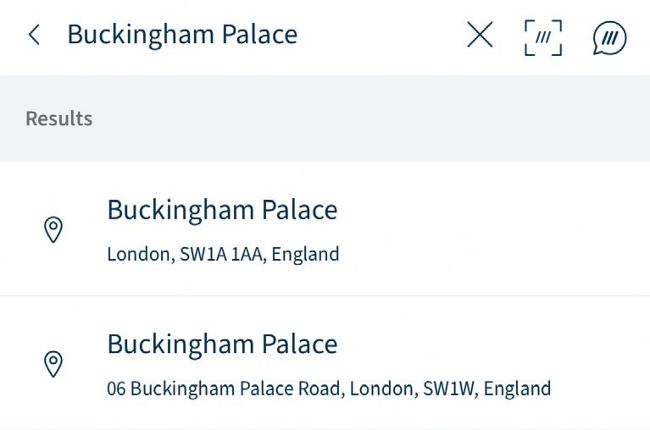Viewport: 650px width, 430px height.
Task: Start scanning with the bracketed slashes icon
Action: 543,37
